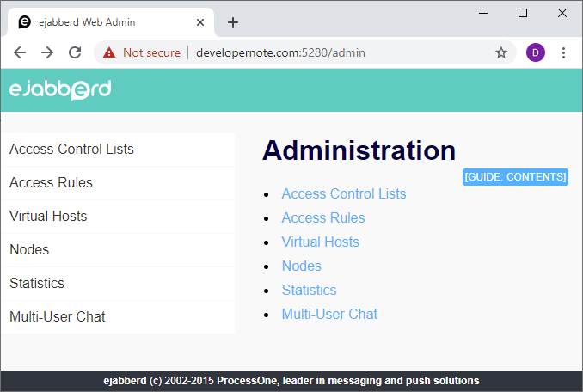This screenshot has height=392, width=583.
Task: Click the ProcessOne copyright footer text
Action: 291,381
